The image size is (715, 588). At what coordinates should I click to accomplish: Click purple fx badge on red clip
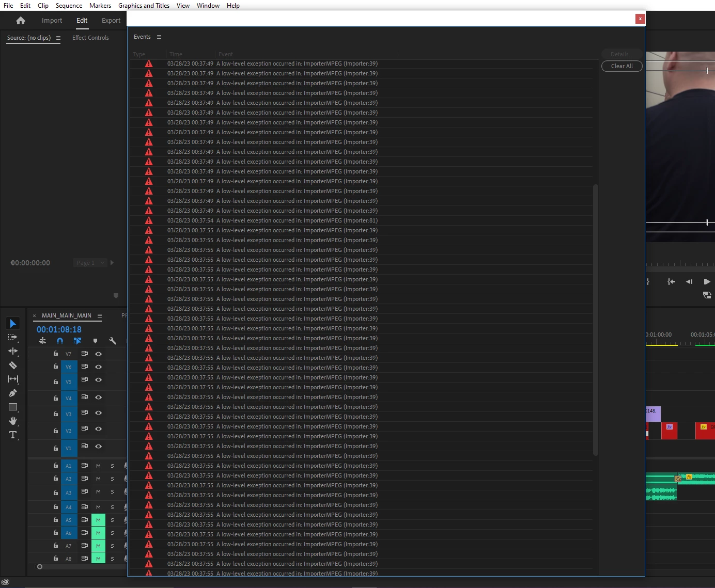[x=670, y=427]
